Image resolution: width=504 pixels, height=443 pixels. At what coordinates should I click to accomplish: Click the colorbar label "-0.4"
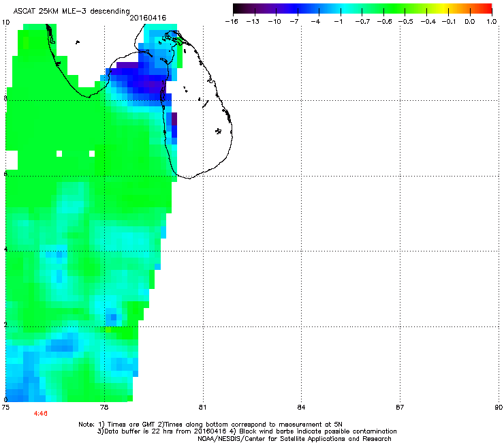pyautogui.click(x=428, y=22)
